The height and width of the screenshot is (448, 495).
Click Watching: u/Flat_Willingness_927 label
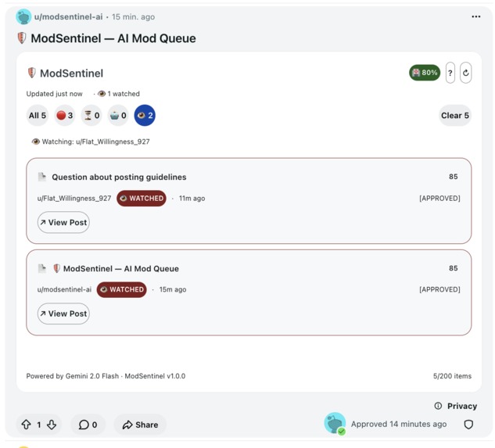click(91, 142)
